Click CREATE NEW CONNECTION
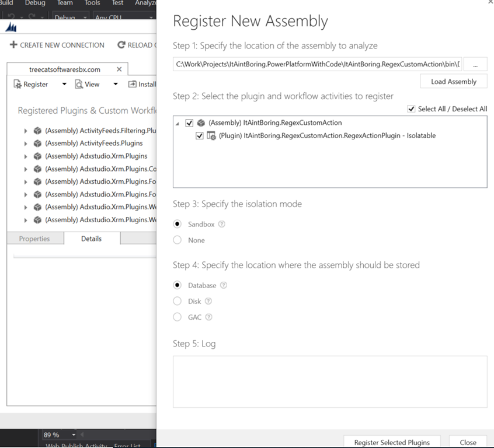 tap(57, 45)
